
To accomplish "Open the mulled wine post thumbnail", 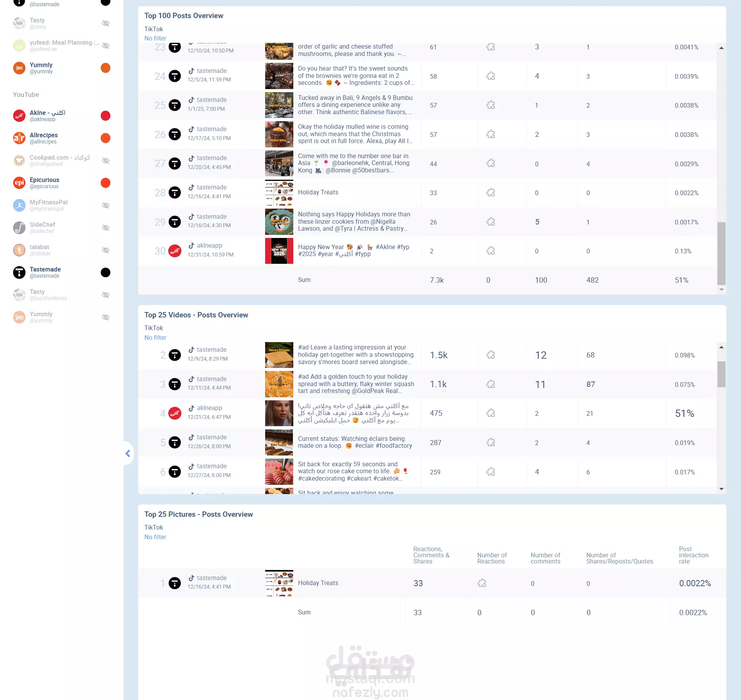I will [279, 134].
